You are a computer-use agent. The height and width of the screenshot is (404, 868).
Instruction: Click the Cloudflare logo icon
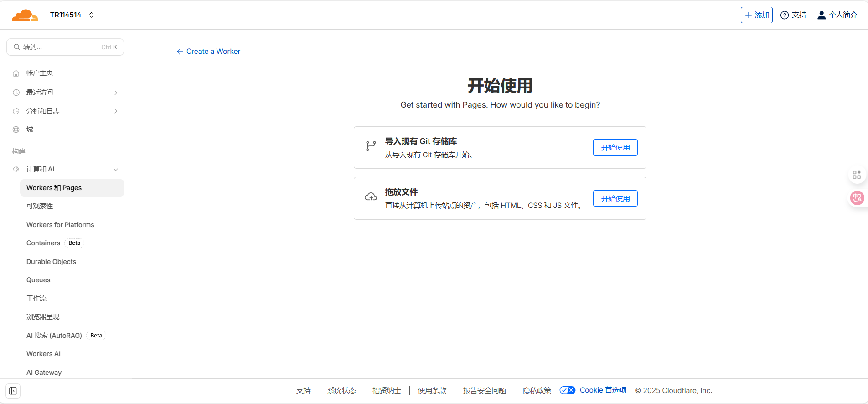25,15
